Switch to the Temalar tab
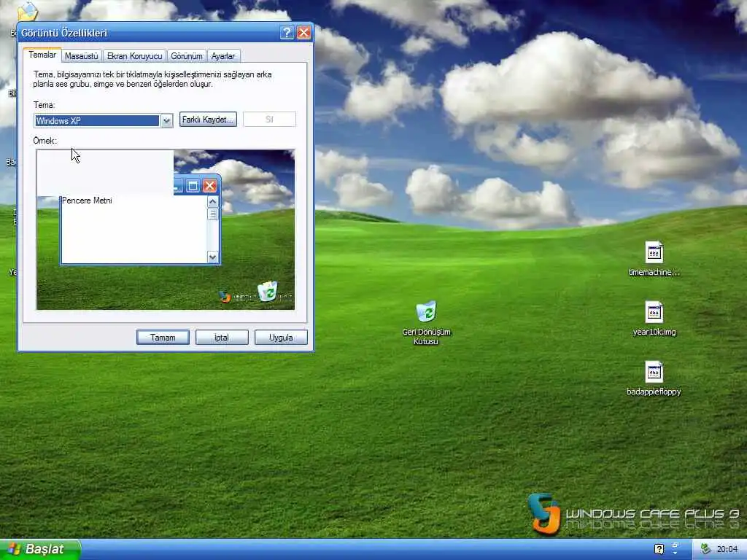Image resolution: width=747 pixels, height=560 pixels. [42, 55]
